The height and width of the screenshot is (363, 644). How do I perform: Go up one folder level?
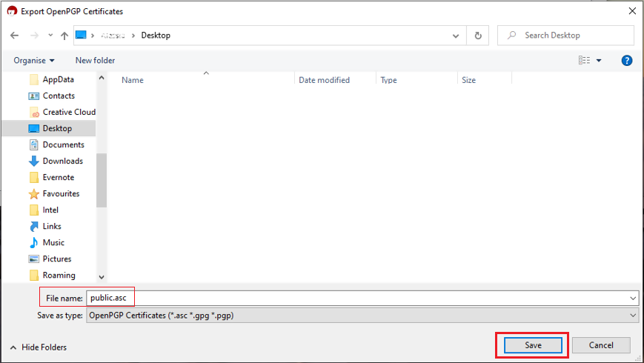pos(64,36)
